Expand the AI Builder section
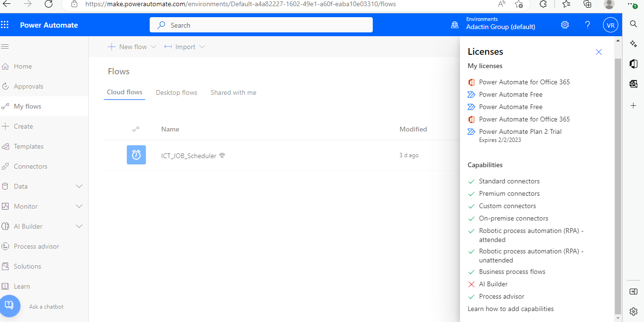Viewport: 644px width, 322px height. 79,226
